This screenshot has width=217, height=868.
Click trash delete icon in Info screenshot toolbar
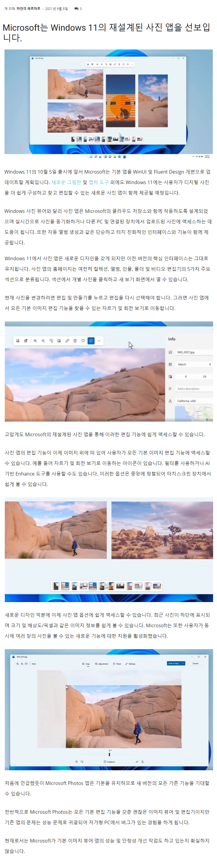pos(75,341)
